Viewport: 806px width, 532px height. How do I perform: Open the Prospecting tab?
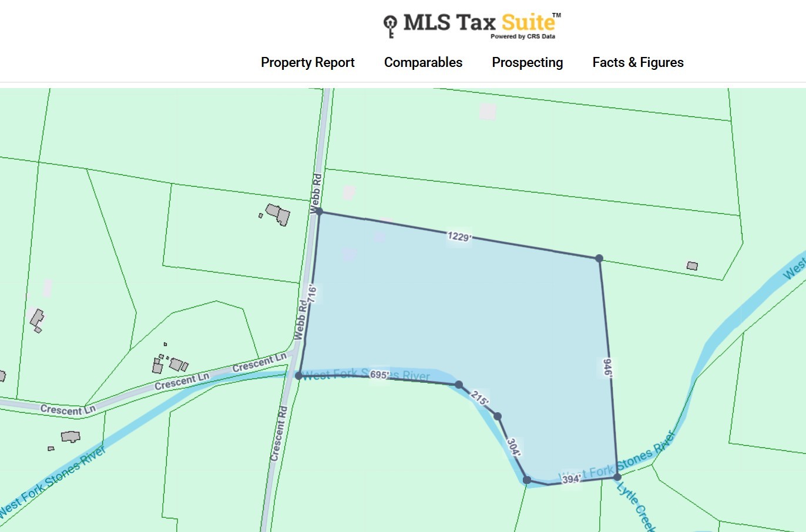click(x=528, y=62)
